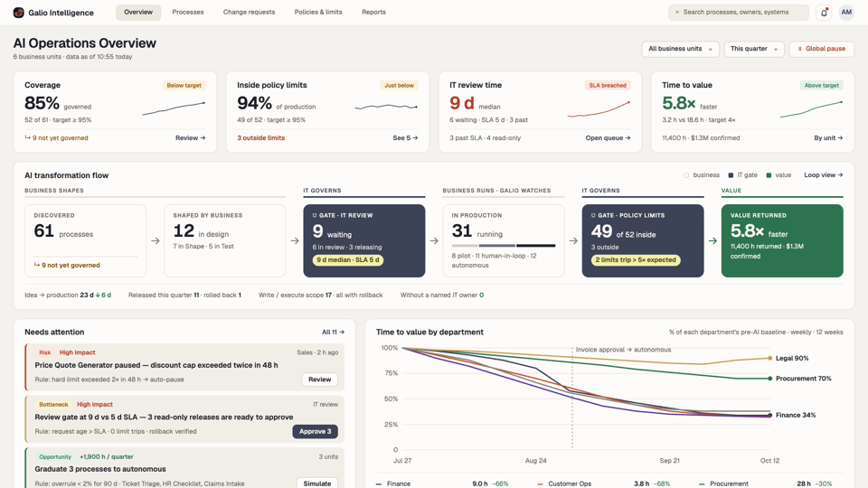Open Policies & limits tab

point(318,12)
